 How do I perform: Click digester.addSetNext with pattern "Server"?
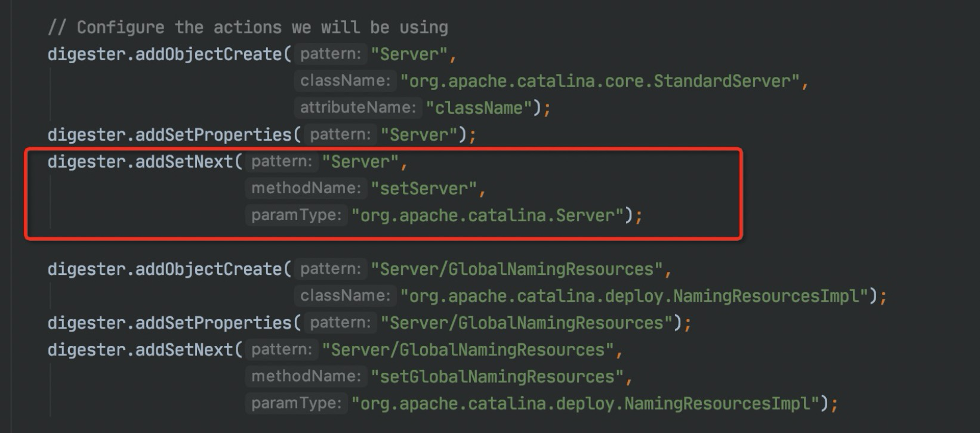pos(145,162)
